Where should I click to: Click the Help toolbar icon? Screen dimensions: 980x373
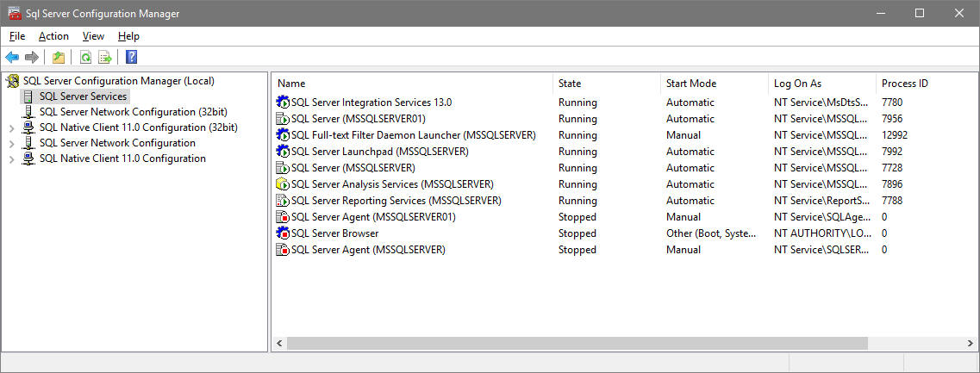click(x=131, y=58)
